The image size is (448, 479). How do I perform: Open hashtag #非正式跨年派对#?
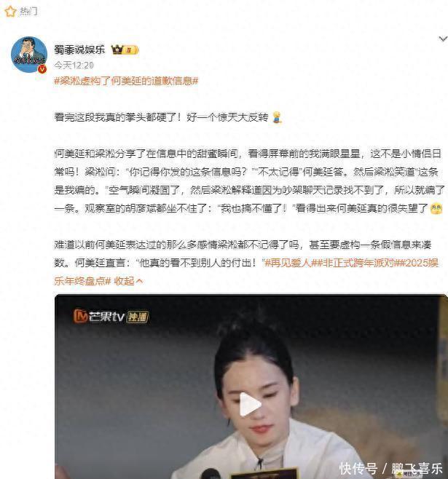click(358, 263)
